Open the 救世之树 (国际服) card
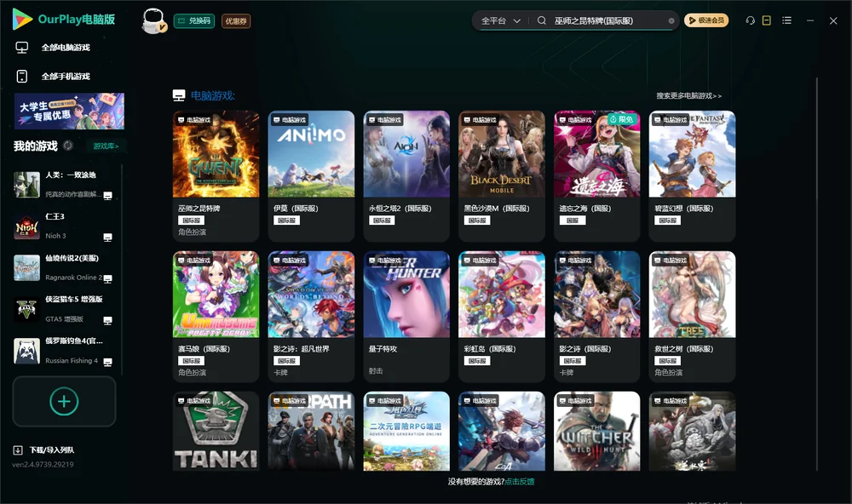The width and height of the screenshot is (852, 504). point(692,317)
